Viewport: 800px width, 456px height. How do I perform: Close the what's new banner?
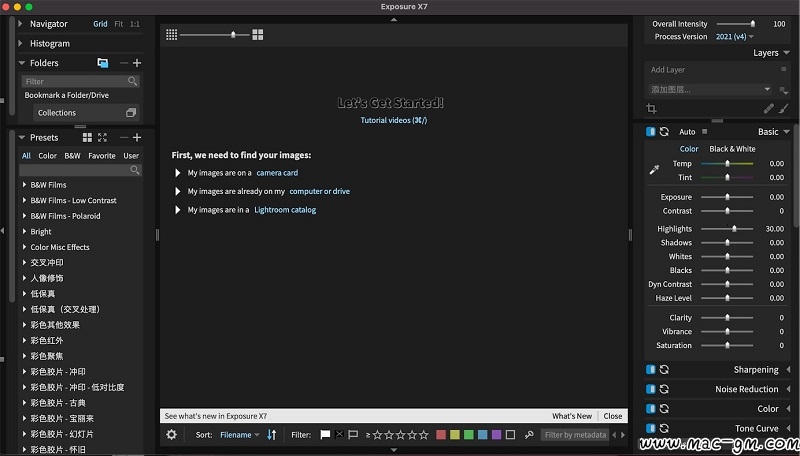[x=613, y=416]
